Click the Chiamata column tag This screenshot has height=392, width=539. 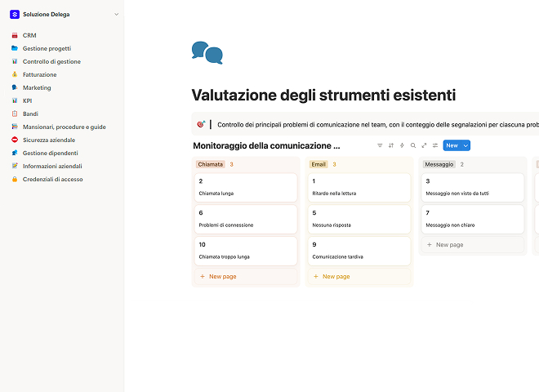click(x=211, y=164)
